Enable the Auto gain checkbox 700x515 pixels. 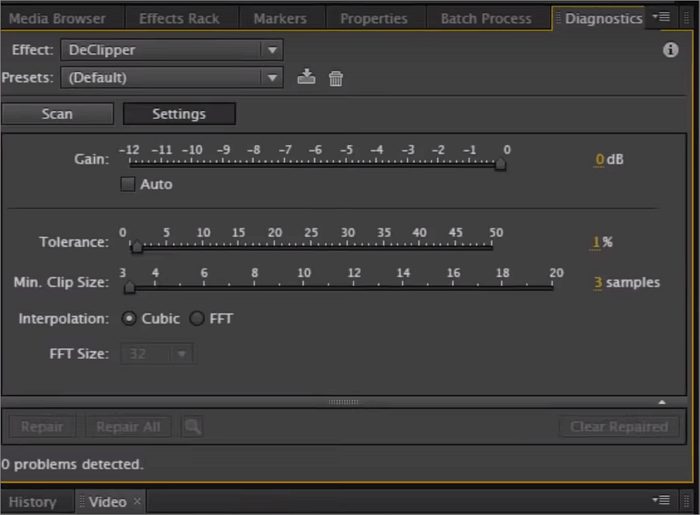[x=128, y=184]
